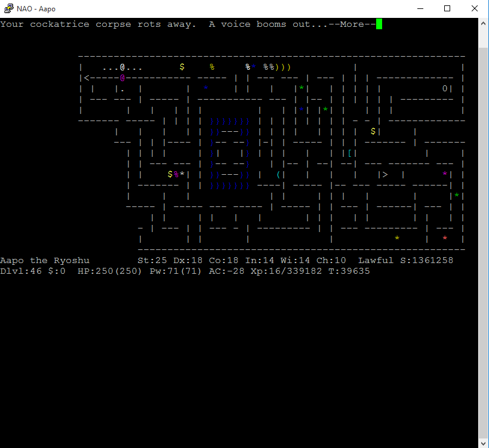Image resolution: width=489 pixels, height=448 pixels.
Task: Open the PuTTY system menu icon
Action: [x=8, y=8]
